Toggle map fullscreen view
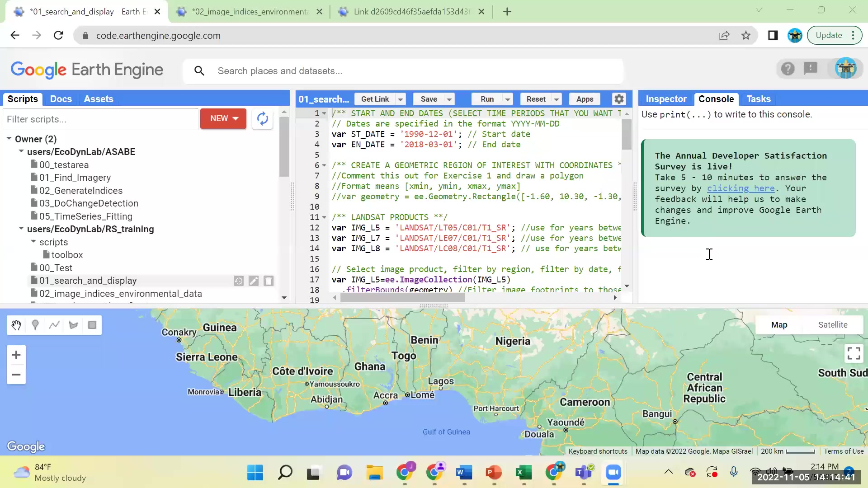 click(854, 353)
